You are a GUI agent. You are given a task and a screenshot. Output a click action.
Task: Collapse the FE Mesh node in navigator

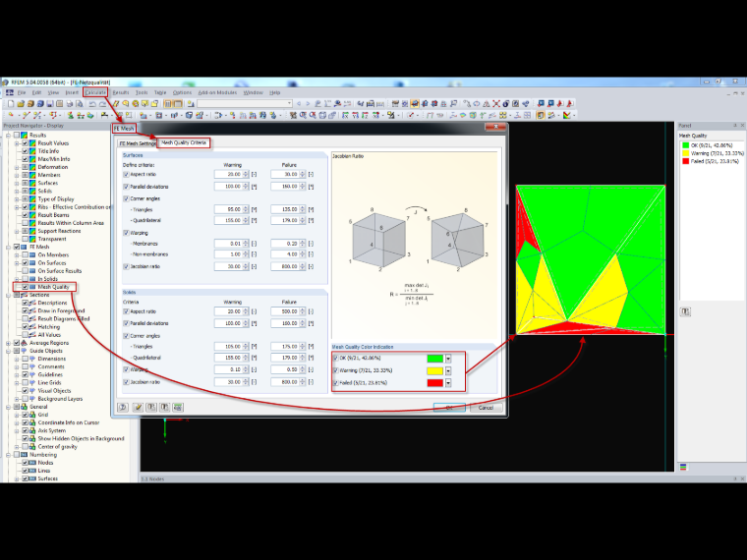(8, 248)
